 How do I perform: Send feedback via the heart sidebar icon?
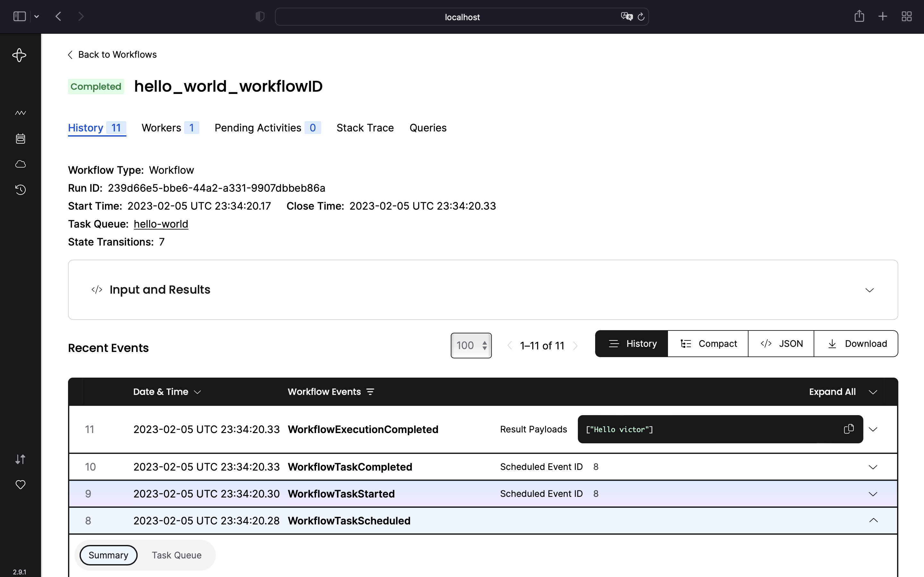20,485
